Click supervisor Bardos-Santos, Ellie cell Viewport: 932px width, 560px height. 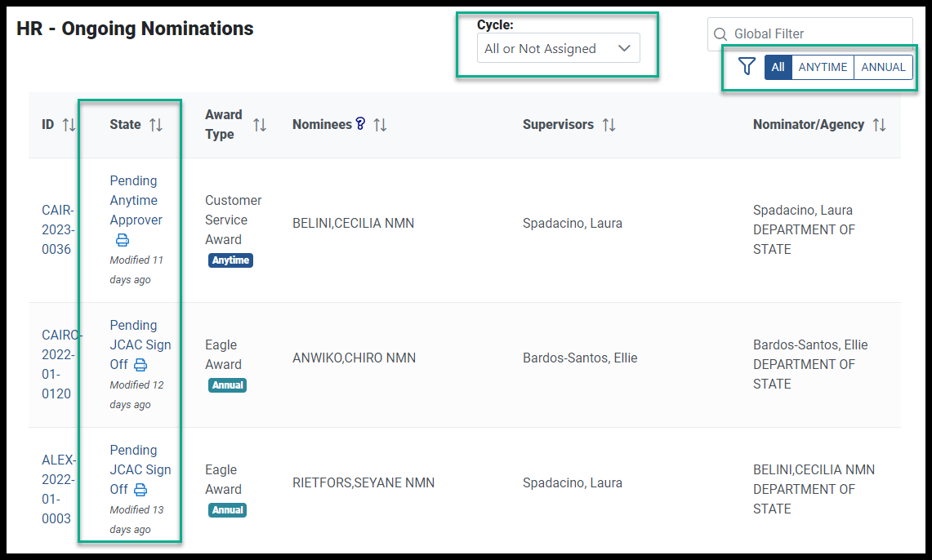point(580,358)
